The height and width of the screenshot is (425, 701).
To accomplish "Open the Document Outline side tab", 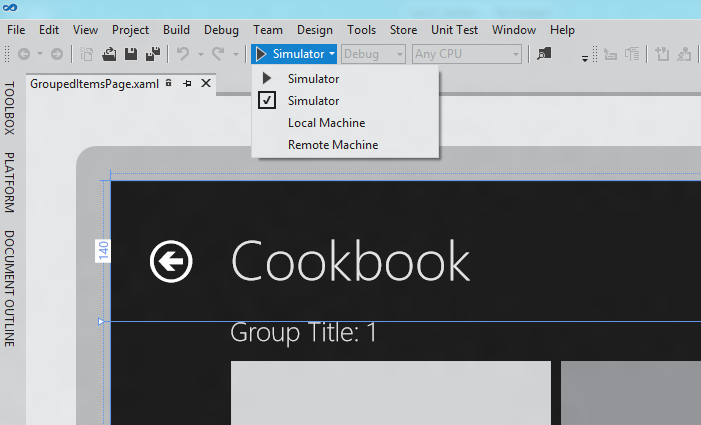I will [x=9, y=288].
